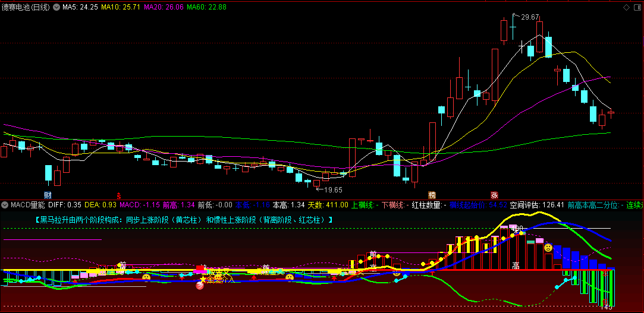644x313 pixels.
Task: Select the 德赛电池(日线) chart title
Action: click(26, 7)
